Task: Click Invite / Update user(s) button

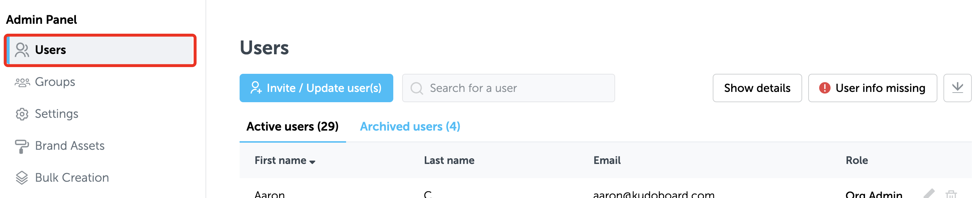Action: point(316,88)
